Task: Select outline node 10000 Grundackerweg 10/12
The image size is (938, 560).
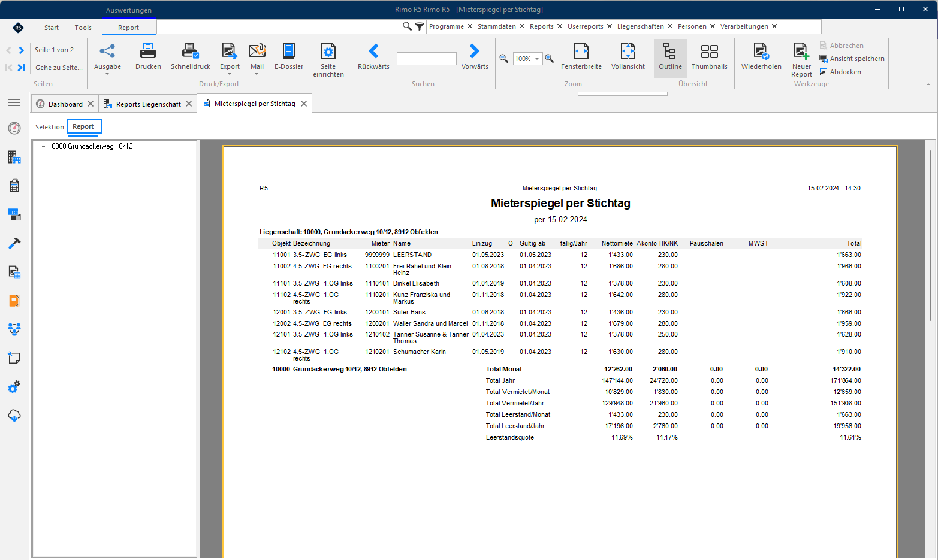Action: click(x=91, y=146)
